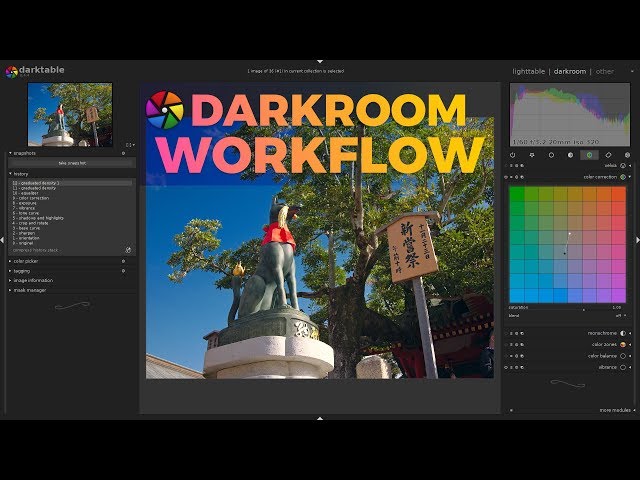Screen dimensions: 640x480
Task: Show active modules group (power icon)
Action: [x=513, y=155]
